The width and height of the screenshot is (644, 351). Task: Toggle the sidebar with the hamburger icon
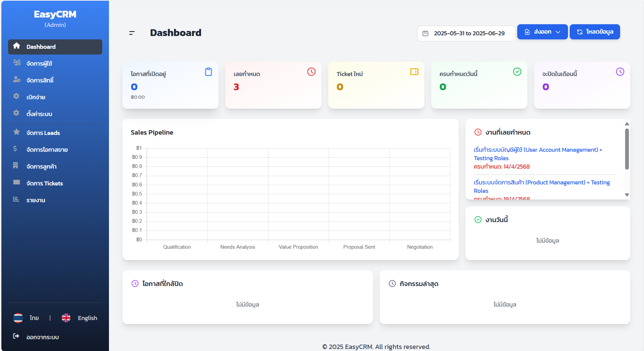click(x=132, y=33)
